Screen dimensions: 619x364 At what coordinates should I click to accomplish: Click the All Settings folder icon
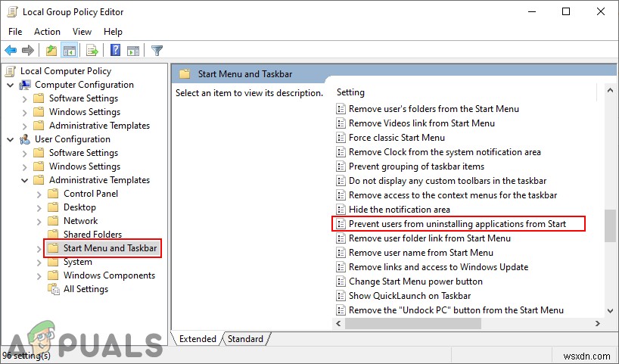54,289
